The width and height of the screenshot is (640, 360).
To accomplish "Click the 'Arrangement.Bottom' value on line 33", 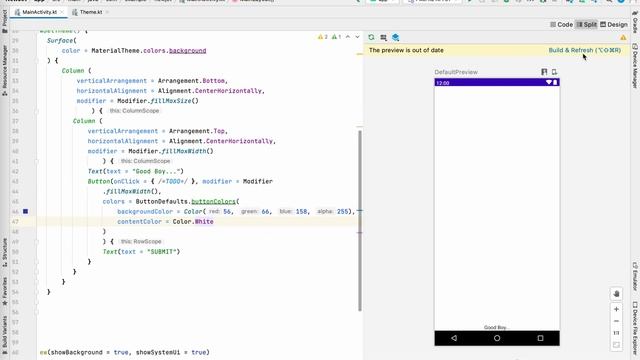I will pyautogui.click(x=191, y=81).
